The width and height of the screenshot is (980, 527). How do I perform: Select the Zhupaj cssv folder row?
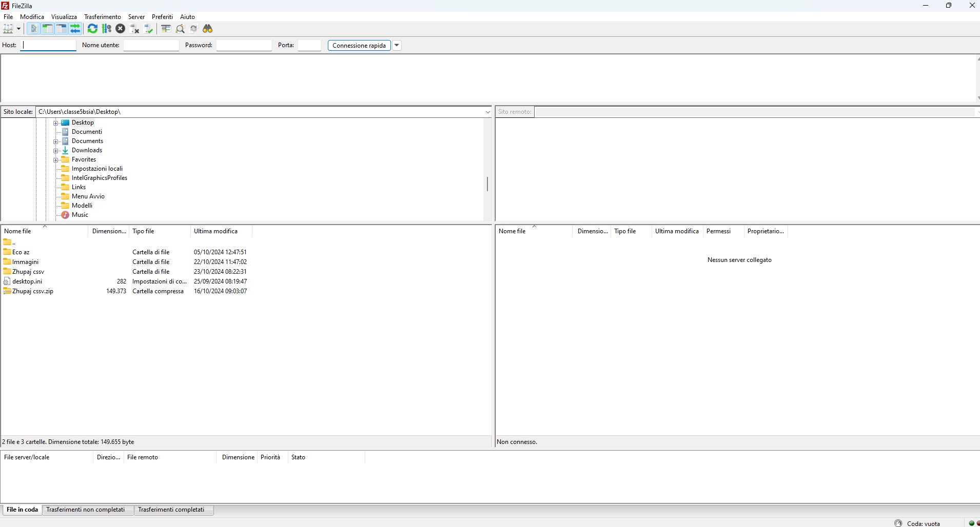point(126,272)
